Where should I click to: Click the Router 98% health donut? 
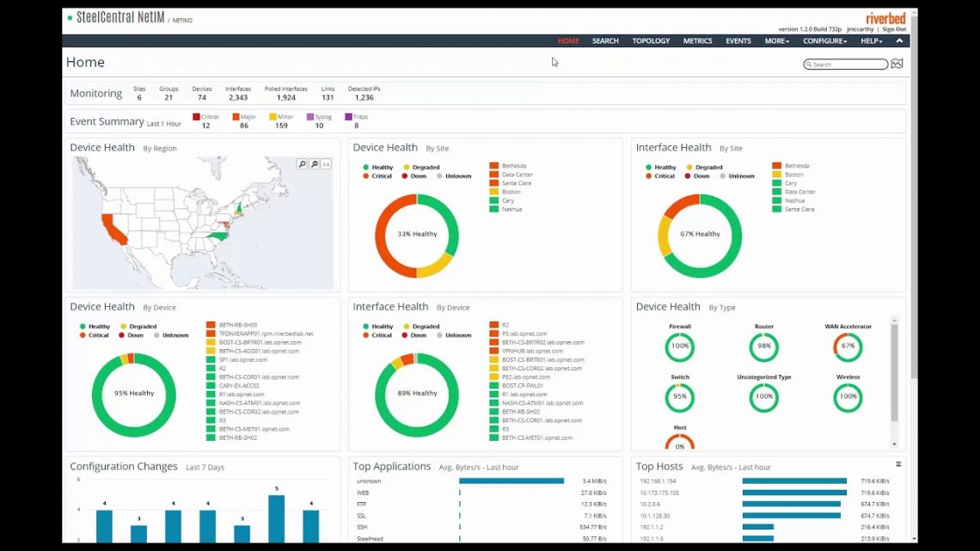(763, 346)
